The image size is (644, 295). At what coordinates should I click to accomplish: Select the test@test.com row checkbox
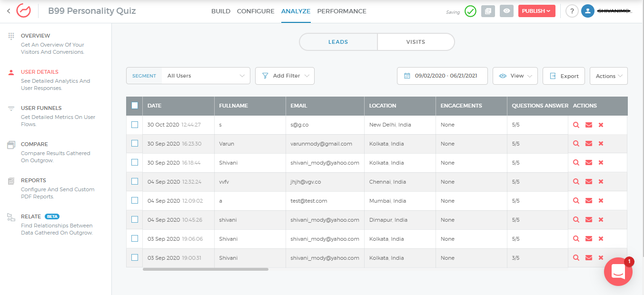135,200
